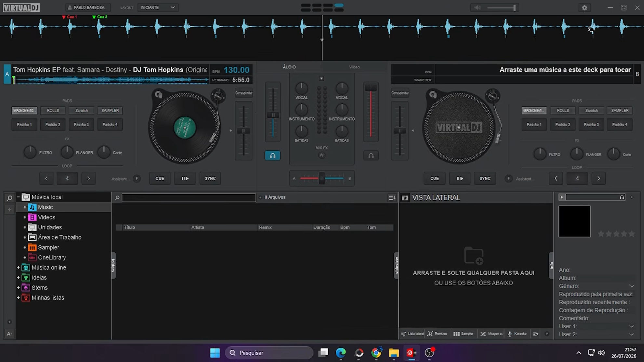Viewport: 644px width, 362px height.
Task: Open Google Chrome from taskbar
Action: [x=376, y=353]
